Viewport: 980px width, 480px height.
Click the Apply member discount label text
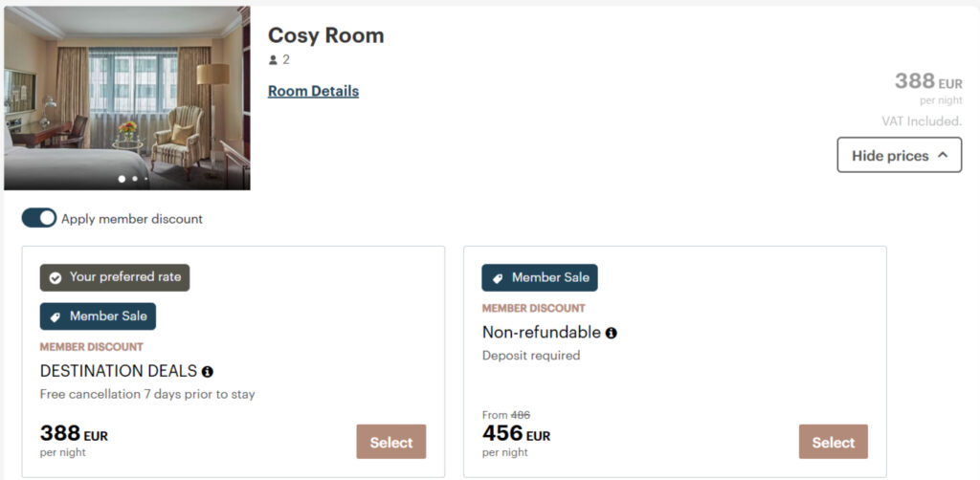(x=132, y=219)
